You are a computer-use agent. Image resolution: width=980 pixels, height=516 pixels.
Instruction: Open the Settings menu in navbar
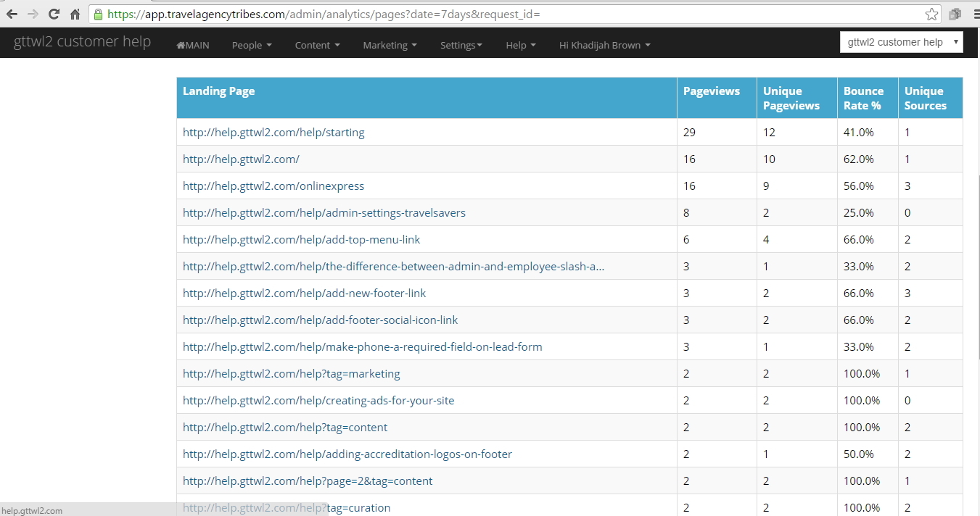(x=461, y=45)
